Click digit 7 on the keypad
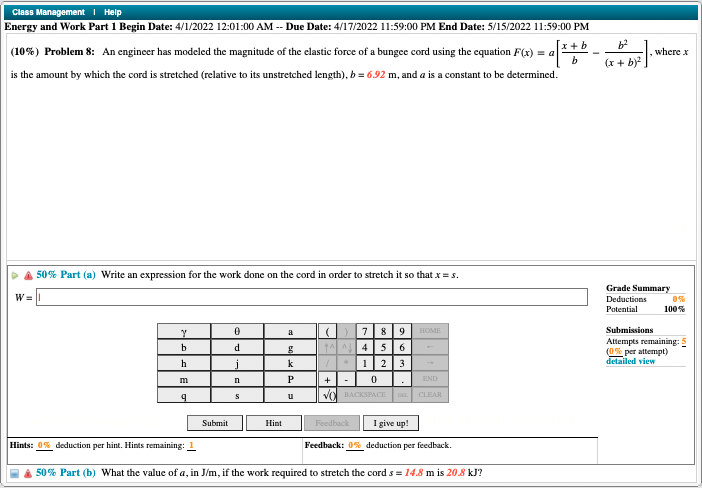The height and width of the screenshot is (488, 702). [365, 331]
